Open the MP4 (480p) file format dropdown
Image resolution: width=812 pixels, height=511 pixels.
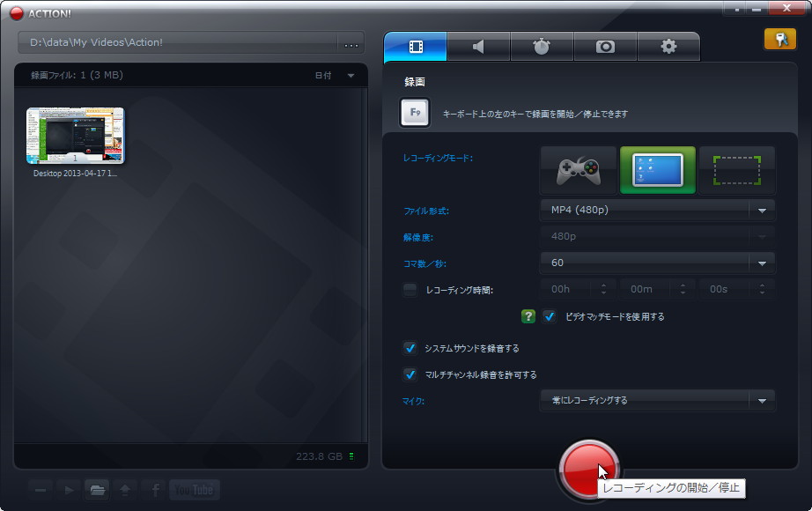point(657,211)
